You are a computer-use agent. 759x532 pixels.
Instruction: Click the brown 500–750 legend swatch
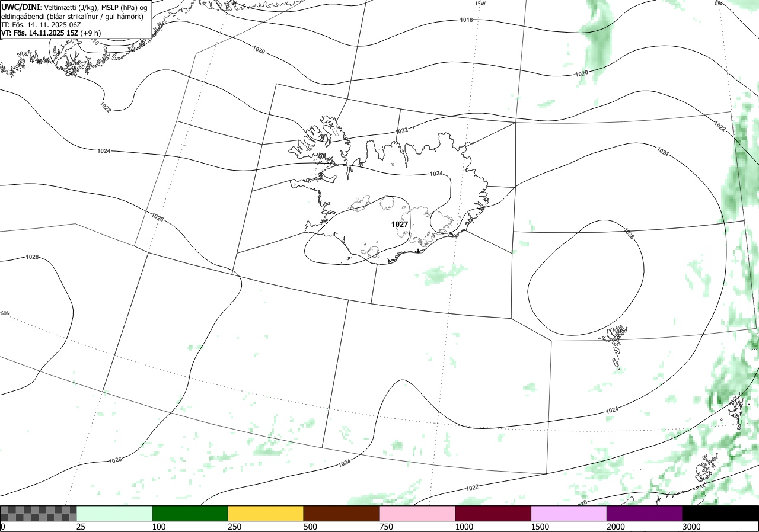point(342,513)
